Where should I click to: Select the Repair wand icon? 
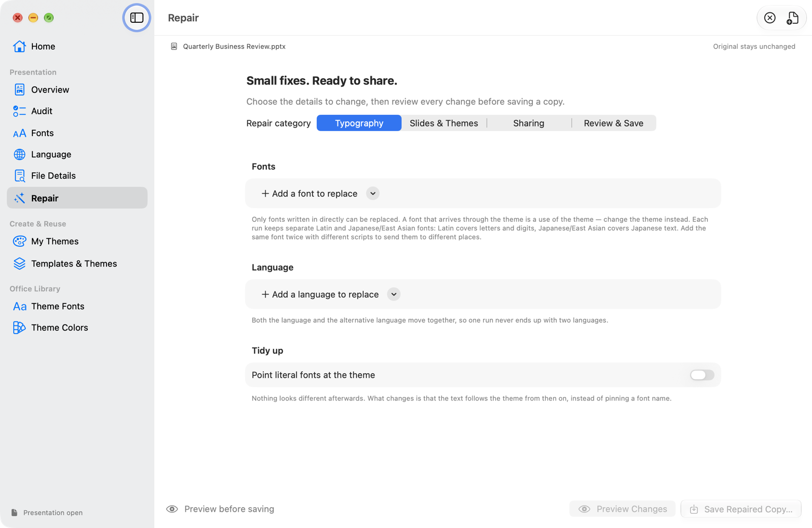coord(19,198)
